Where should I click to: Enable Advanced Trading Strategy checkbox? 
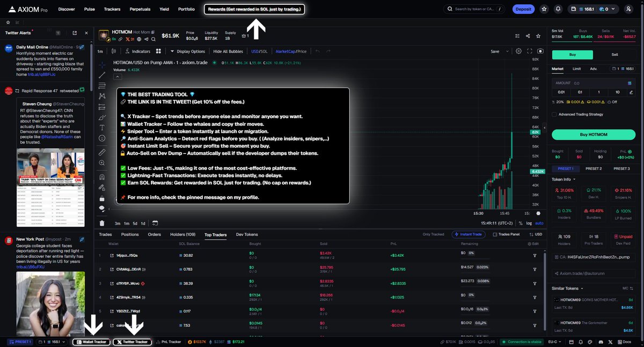pos(554,114)
